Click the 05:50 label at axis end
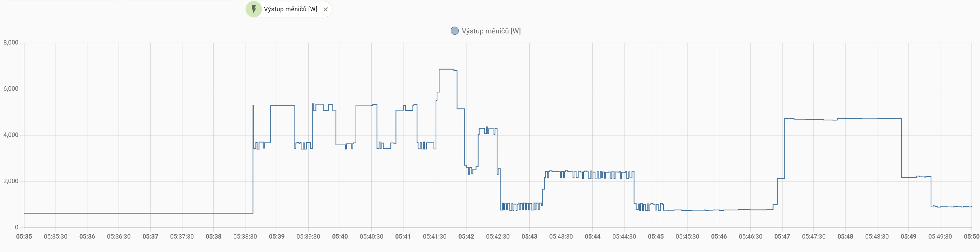The height and width of the screenshot is (252, 980). click(x=971, y=236)
